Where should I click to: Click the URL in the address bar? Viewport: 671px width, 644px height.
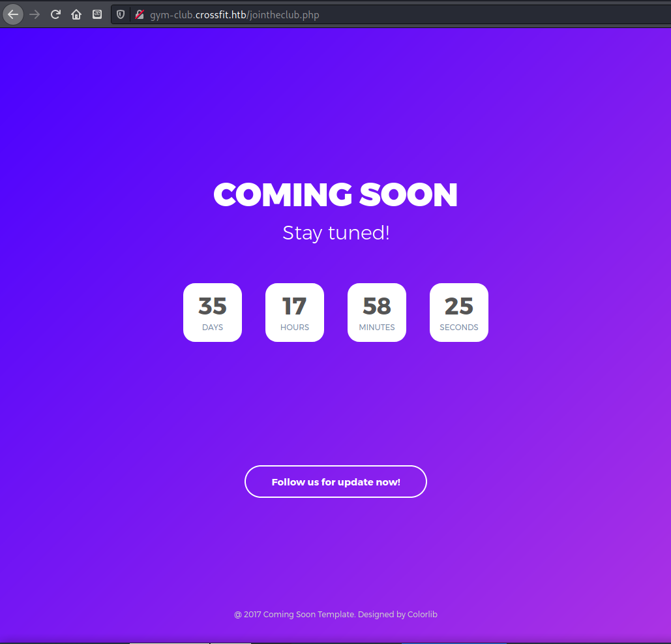[235, 14]
